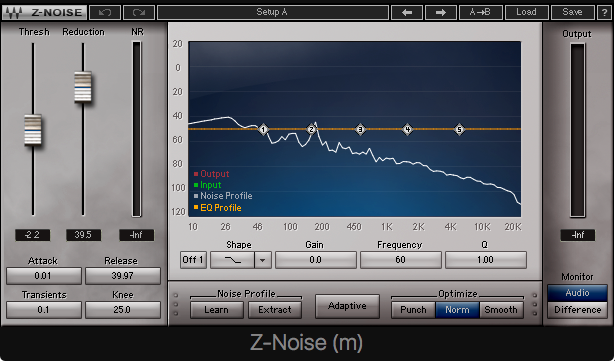This screenshot has height=361, width=615.
Task: Click the Thresh slider handle
Action: click(33, 129)
